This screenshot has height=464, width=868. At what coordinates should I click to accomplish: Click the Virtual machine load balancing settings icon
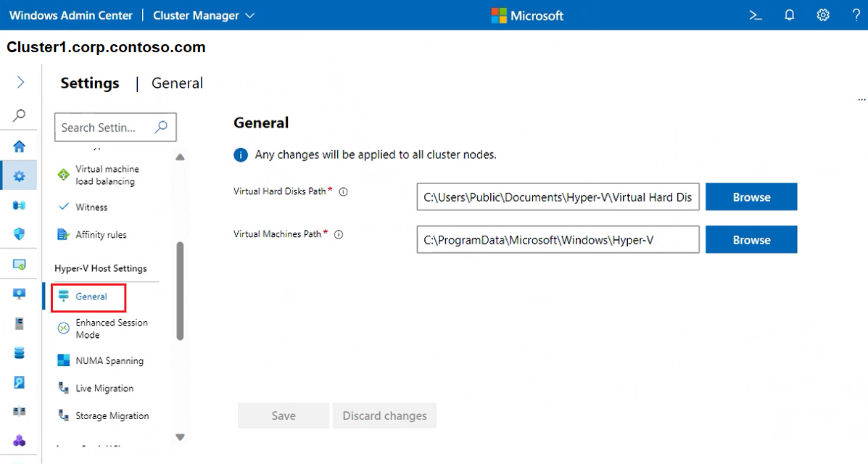63,175
